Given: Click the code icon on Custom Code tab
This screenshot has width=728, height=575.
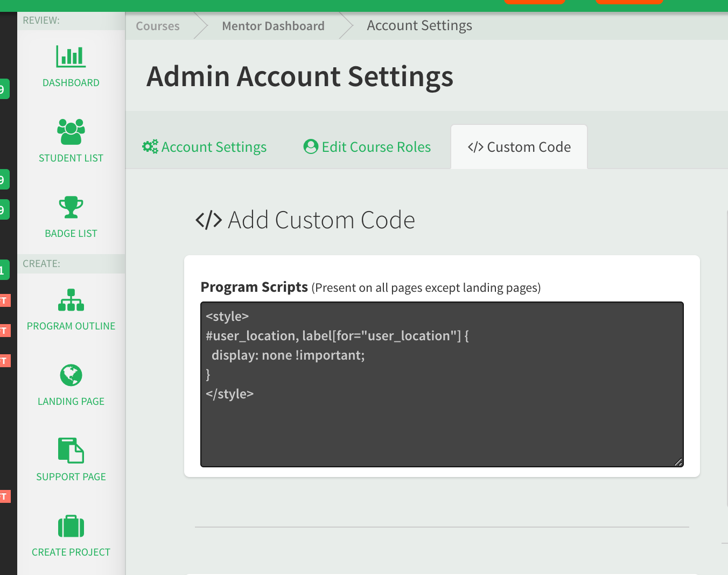Looking at the screenshot, I should coord(475,147).
